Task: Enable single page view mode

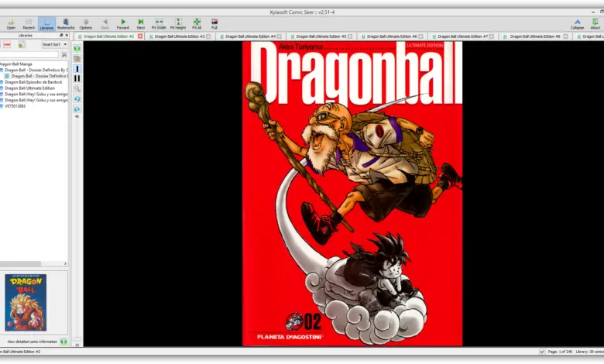Action: 77,69
